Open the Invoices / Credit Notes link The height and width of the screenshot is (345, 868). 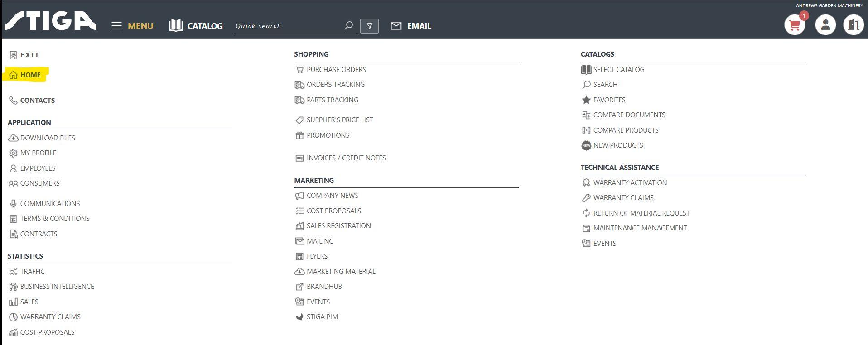click(346, 158)
